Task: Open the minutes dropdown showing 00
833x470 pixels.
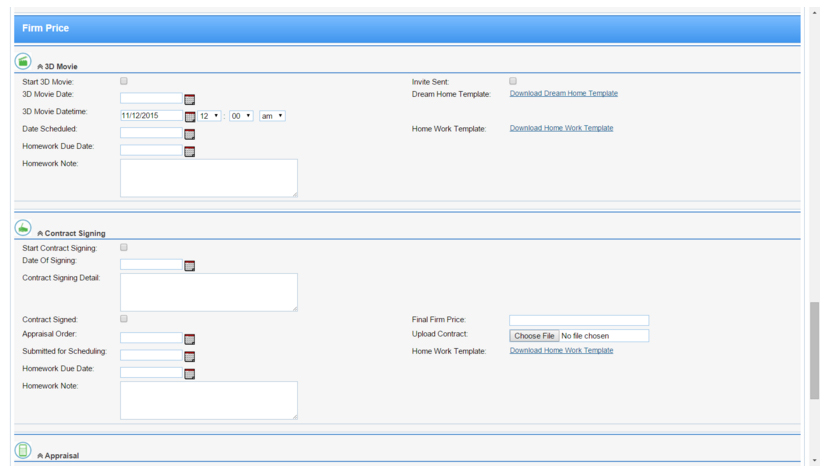Action: pyautogui.click(x=241, y=116)
